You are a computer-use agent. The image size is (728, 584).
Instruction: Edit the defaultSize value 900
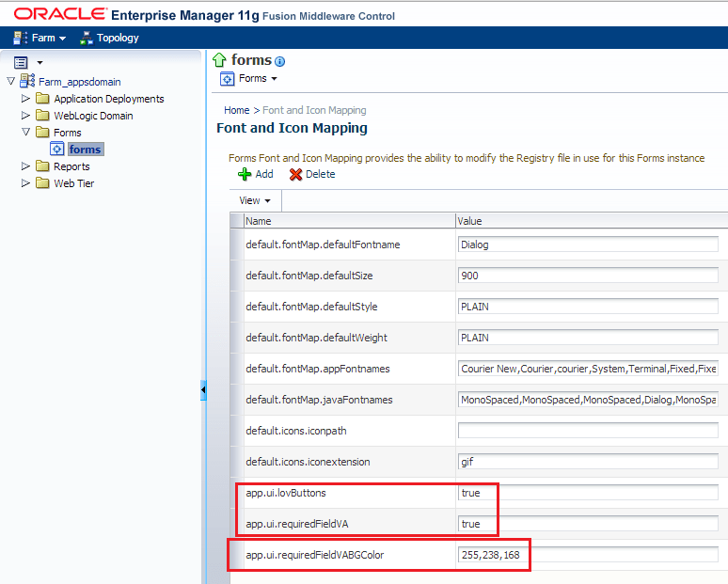pyautogui.click(x=588, y=276)
